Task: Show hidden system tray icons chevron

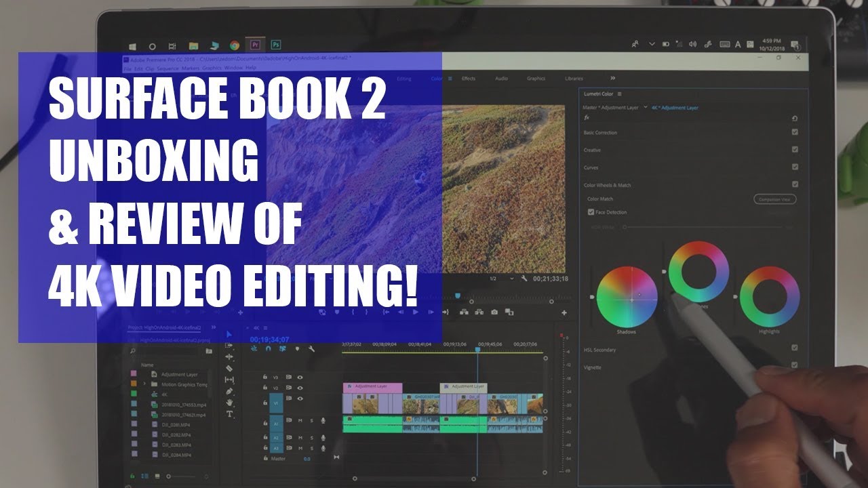Action: [652, 44]
